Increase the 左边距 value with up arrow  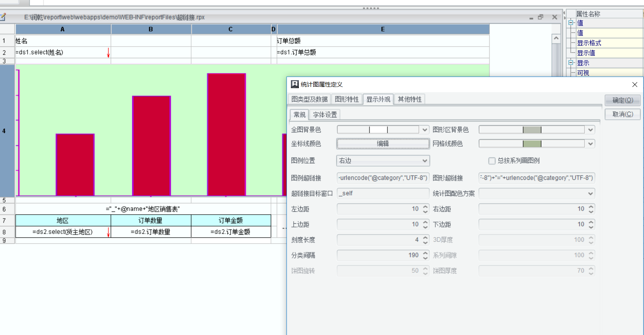click(425, 207)
